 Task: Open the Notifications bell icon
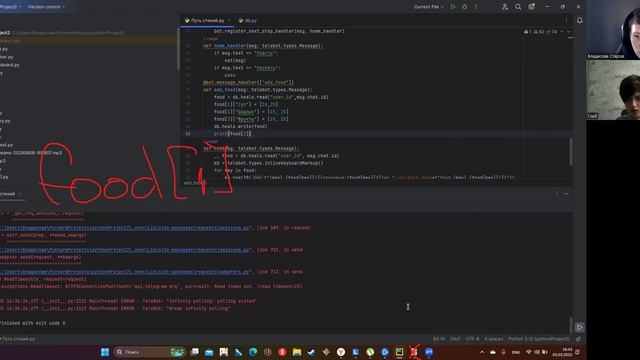580,20
